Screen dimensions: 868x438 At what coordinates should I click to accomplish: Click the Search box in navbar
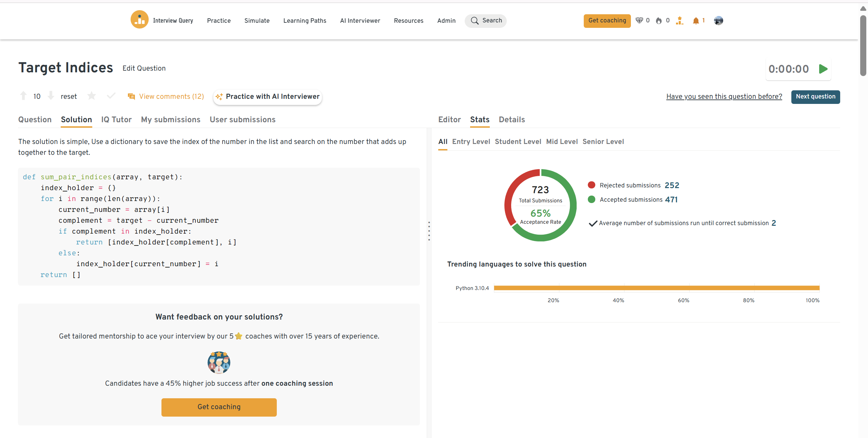coord(485,21)
